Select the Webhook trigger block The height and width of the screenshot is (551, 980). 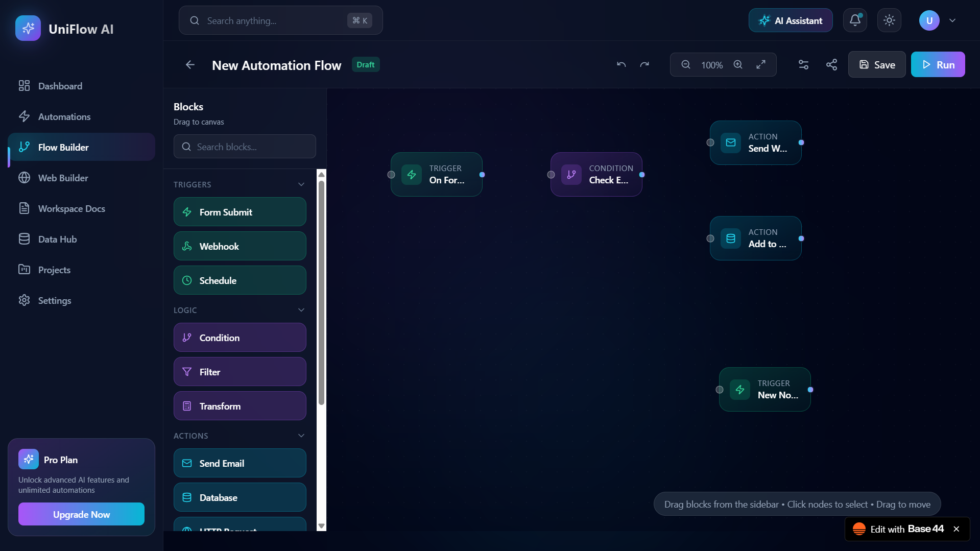pyautogui.click(x=240, y=246)
